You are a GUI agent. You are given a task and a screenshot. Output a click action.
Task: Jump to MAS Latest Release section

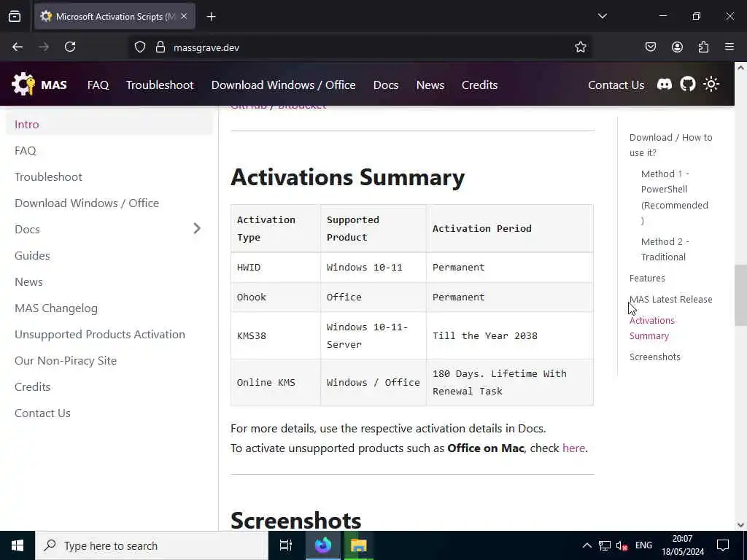tap(671, 299)
